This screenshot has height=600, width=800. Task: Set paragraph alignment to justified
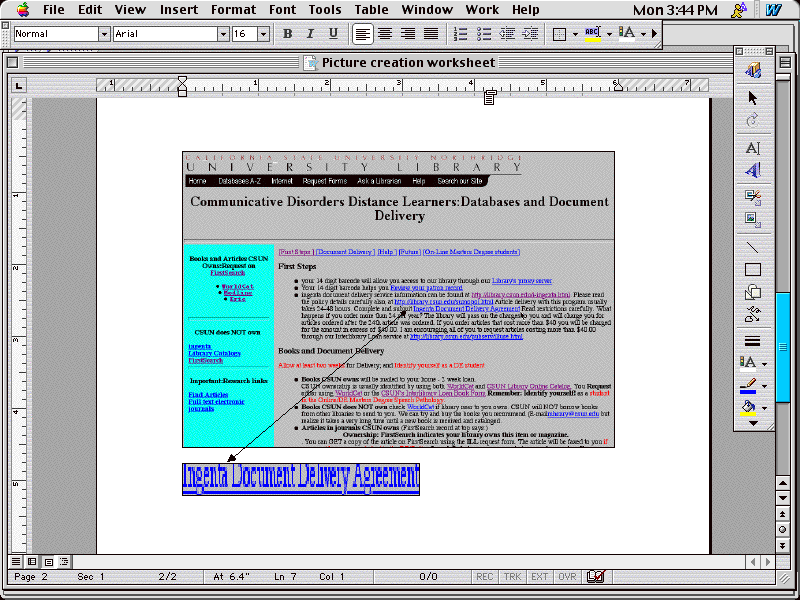431,34
